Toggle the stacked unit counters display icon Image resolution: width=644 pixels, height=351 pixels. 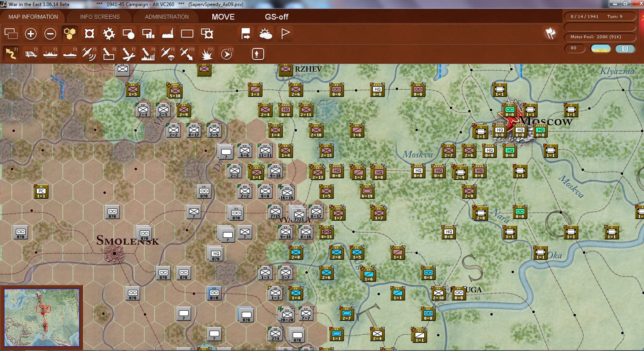[11, 33]
